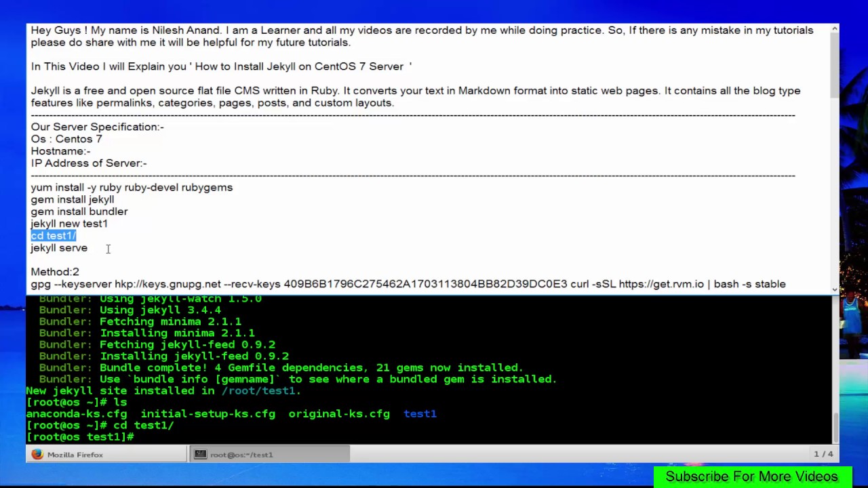868x488 pixels.
Task: Open the 1 / 4 workspace switcher
Action: pos(823,454)
